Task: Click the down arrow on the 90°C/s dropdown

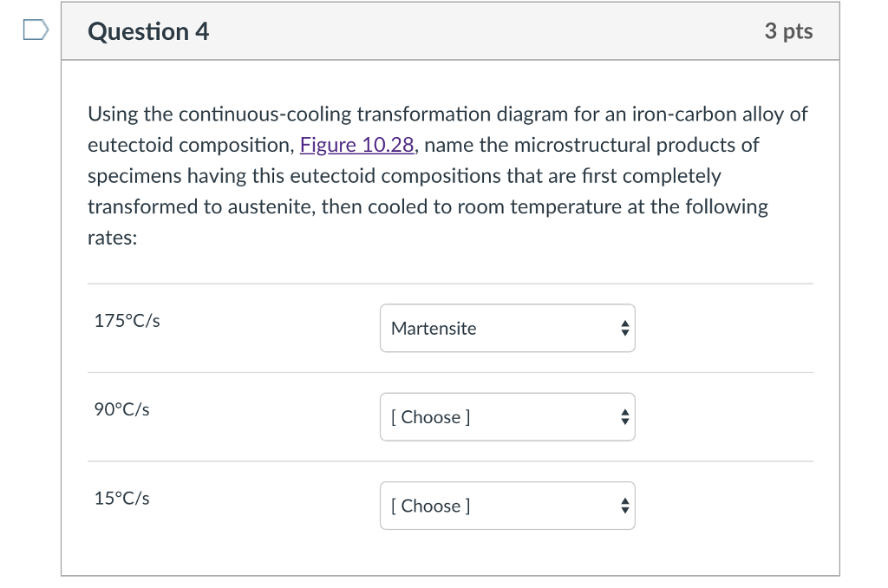Action: (624, 421)
